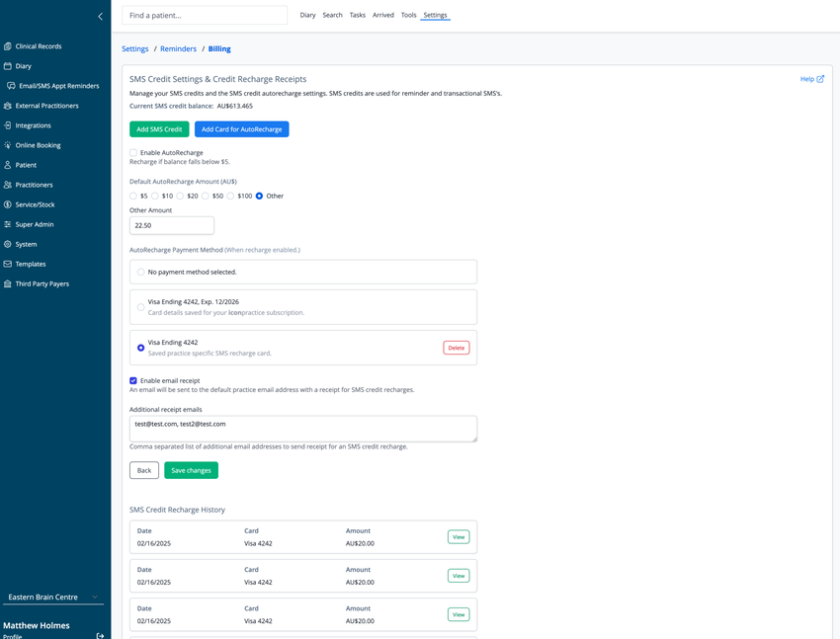The image size is (840, 639).
Task: Click the Add SMS Credit button
Action: (x=159, y=129)
